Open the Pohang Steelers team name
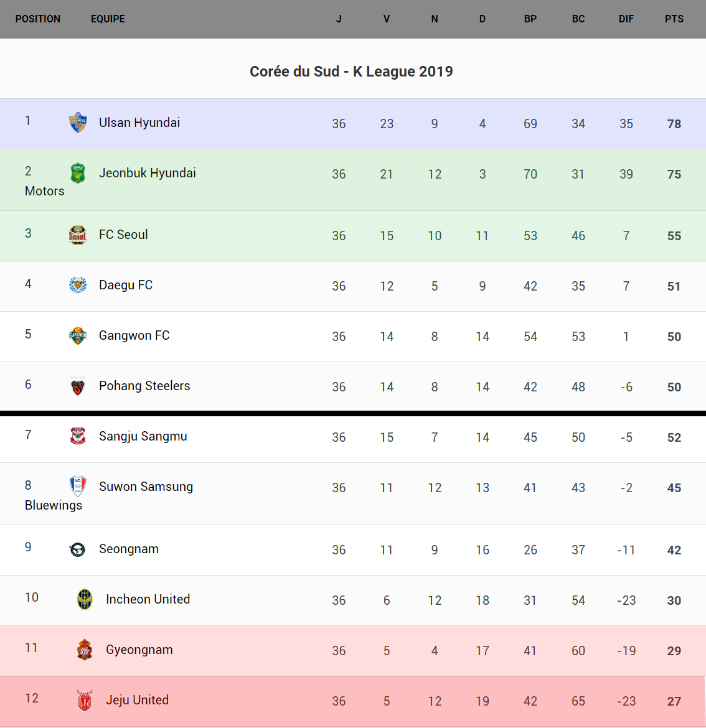706x728 pixels. [144, 386]
